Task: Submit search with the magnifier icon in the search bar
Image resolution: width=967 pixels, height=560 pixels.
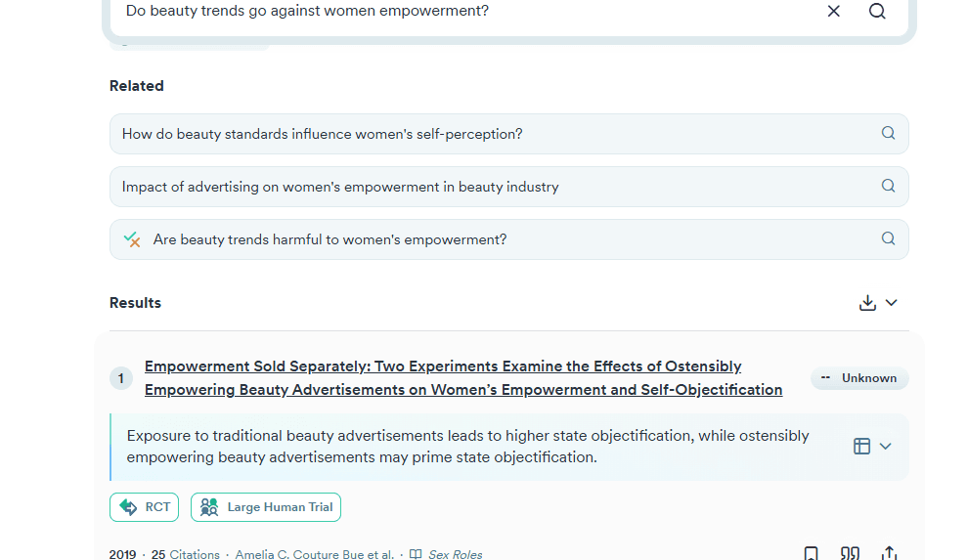Action: click(x=877, y=11)
